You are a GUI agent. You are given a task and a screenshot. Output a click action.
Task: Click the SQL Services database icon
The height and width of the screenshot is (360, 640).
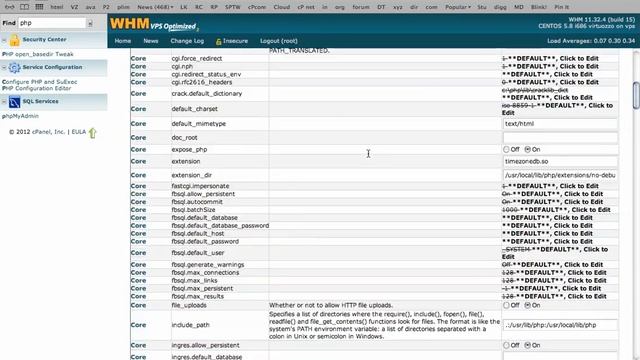coord(14,102)
